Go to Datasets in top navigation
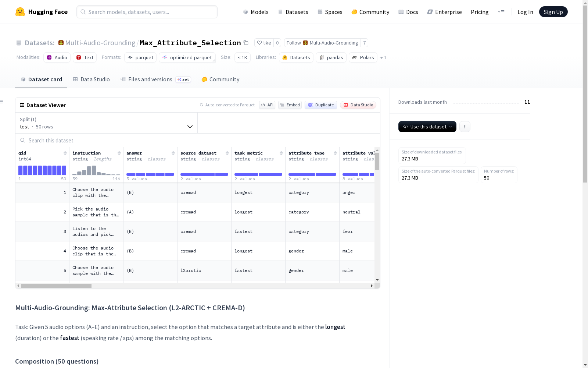 [x=293, y=12]
